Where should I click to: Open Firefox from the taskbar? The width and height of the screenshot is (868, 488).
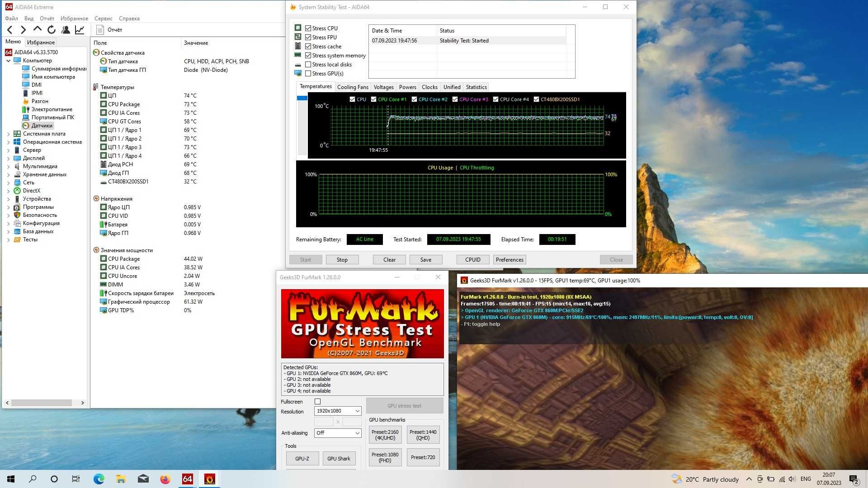click(165, 479)
